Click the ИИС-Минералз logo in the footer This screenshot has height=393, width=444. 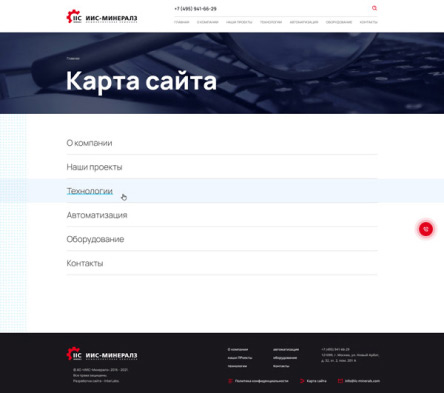point(102,354)
